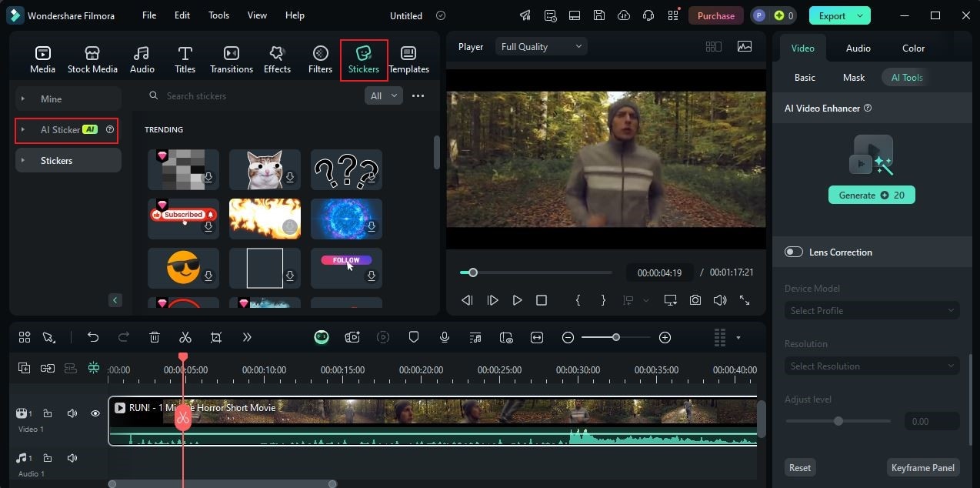Open the Media panel
Screen dimensions: 980x488
pyautogui.click(x=42, y=59)
